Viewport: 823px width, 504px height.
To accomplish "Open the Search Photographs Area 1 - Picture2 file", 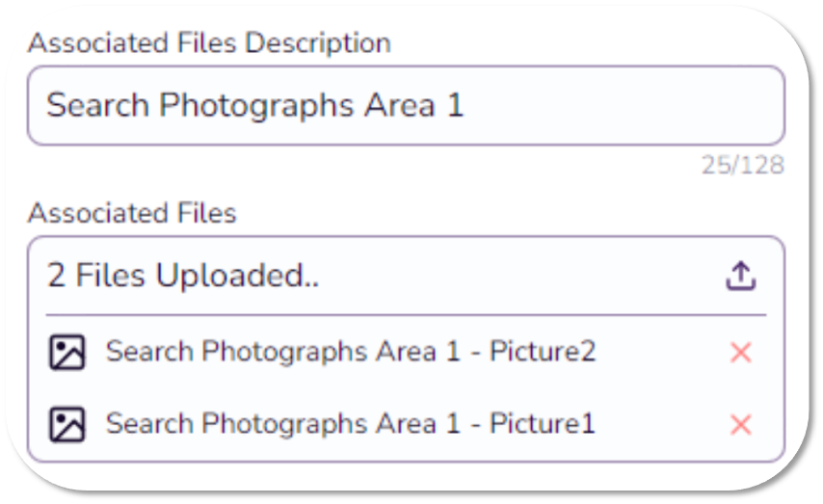I will pyautogui.click(x=350, y=352).
